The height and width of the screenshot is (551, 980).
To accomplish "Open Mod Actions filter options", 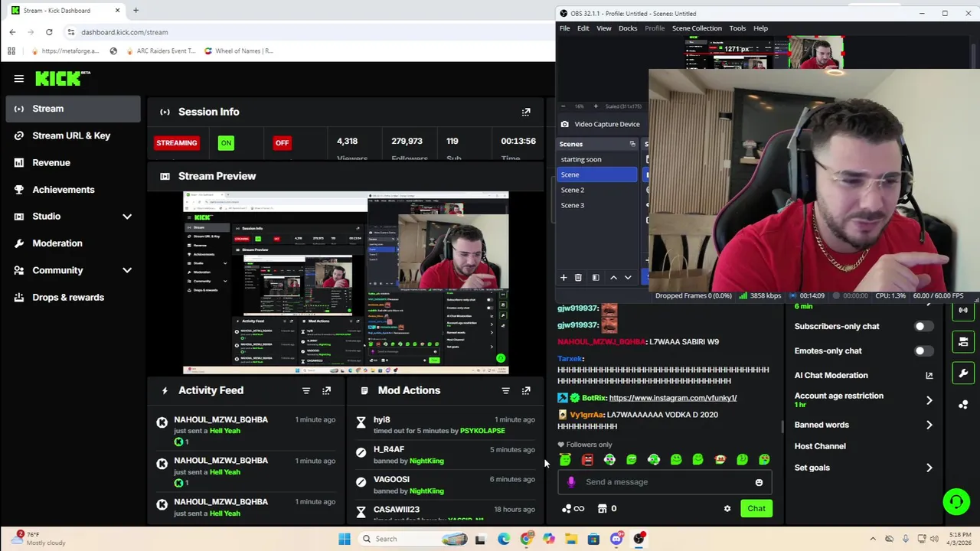I will [x=505, y=390].
